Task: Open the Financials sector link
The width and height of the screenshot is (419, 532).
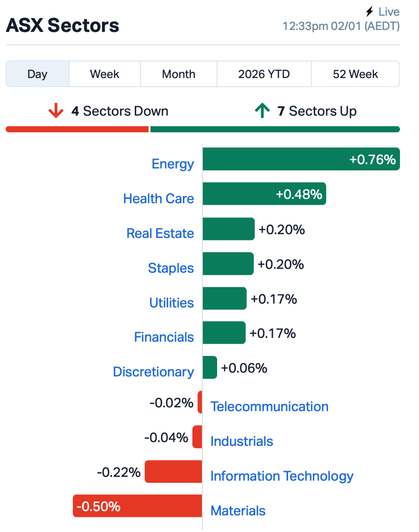Action: pos(164,337)
